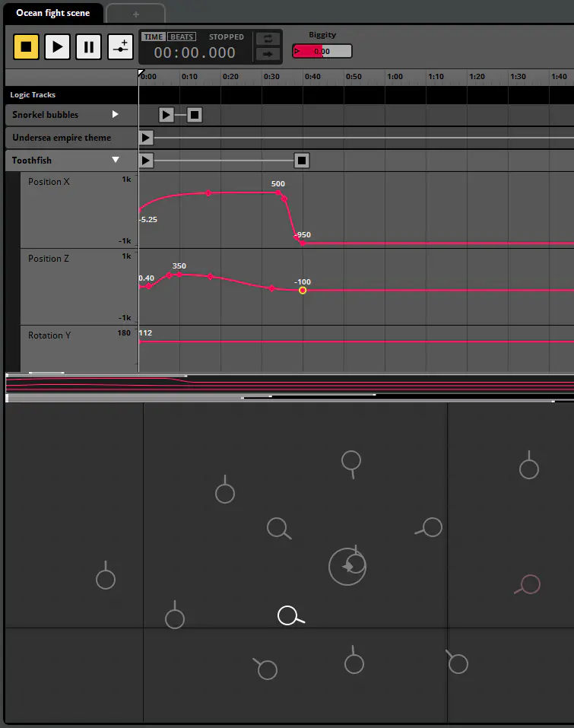Click the add keyframe marker button
The image size is (574, 728).
pos(120,46)
